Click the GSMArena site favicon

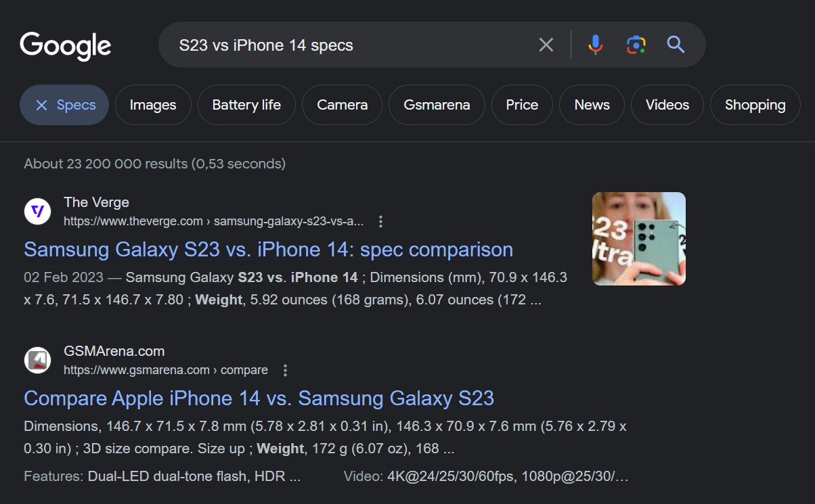tap(38, 361)
